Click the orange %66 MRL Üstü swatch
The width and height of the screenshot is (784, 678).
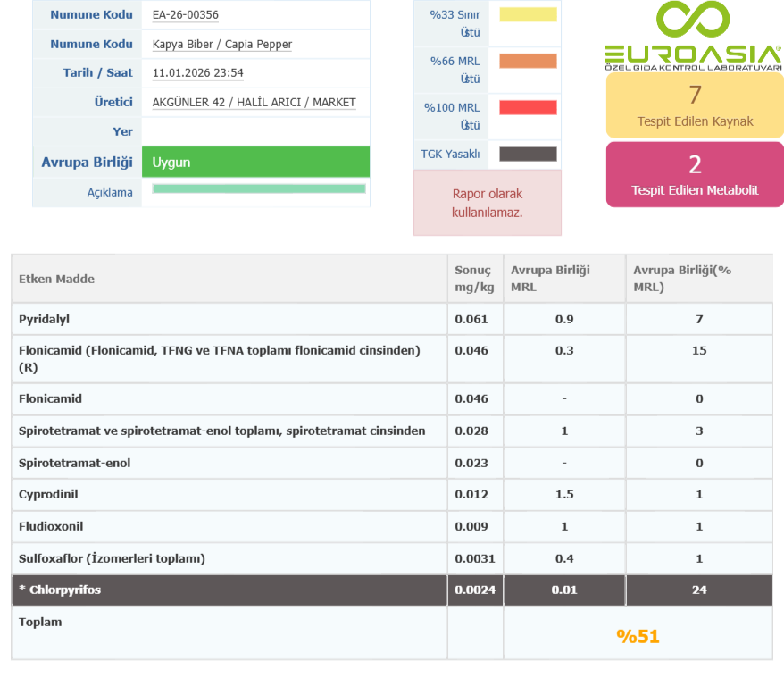pos(528,61)
